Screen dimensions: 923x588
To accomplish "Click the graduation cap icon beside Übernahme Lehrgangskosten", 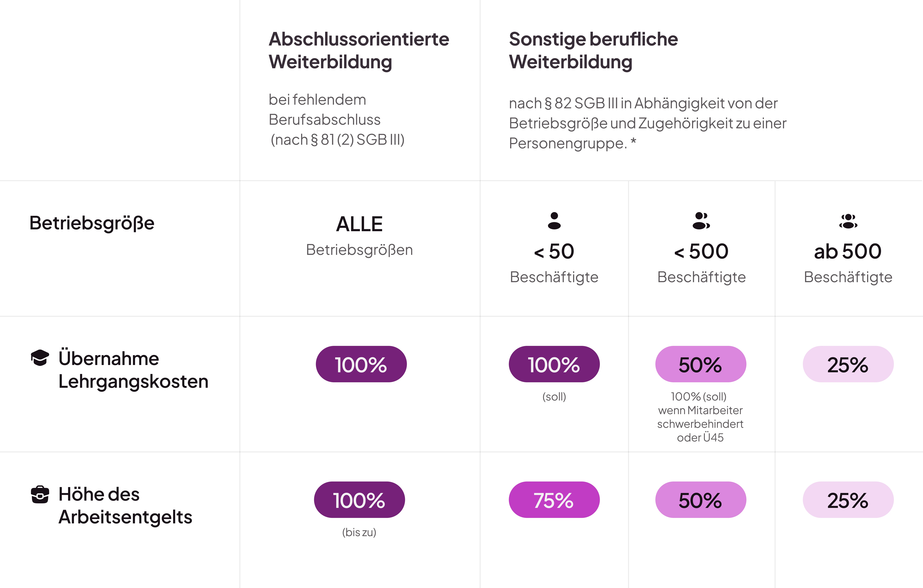I will point(40,358).
